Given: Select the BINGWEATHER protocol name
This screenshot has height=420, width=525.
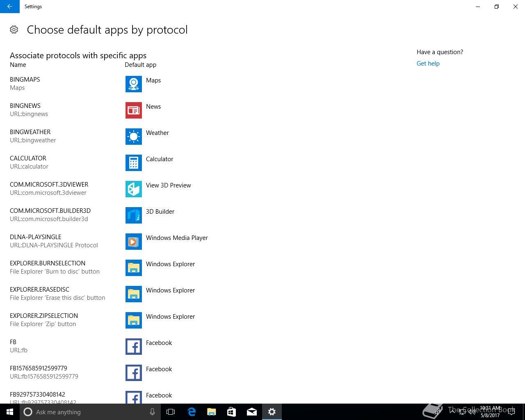Looking at the screenshot, I should (30, 132).
